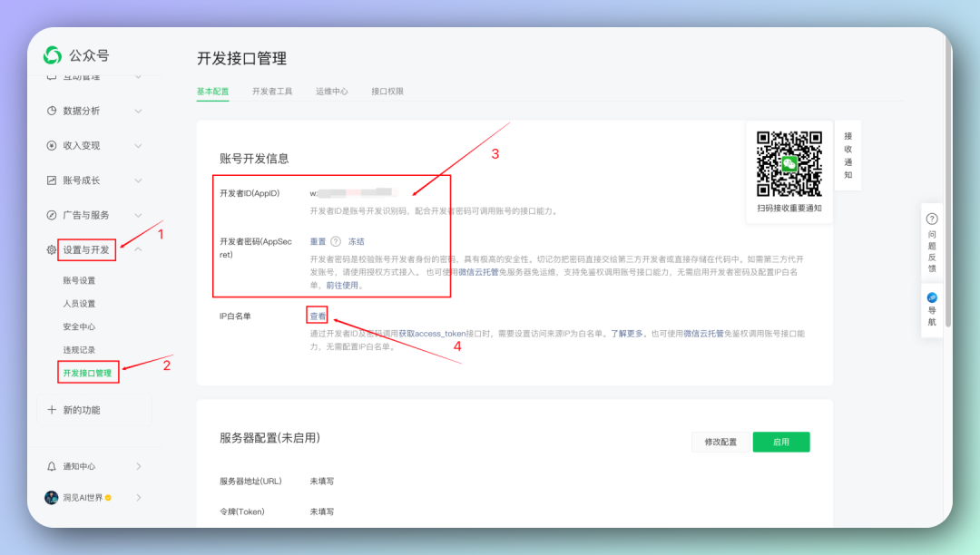Click the 收入变现 sidebar icon
This screenshot has width=980, height=555.
[x=52, y=145]
